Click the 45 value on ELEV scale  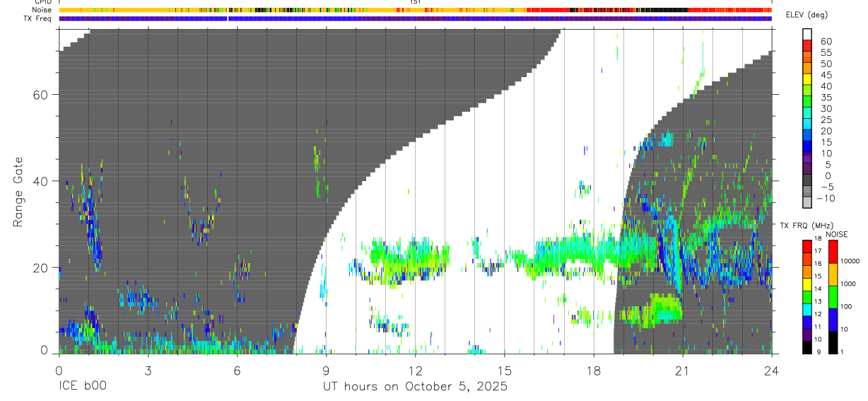(x=825, y=75)
